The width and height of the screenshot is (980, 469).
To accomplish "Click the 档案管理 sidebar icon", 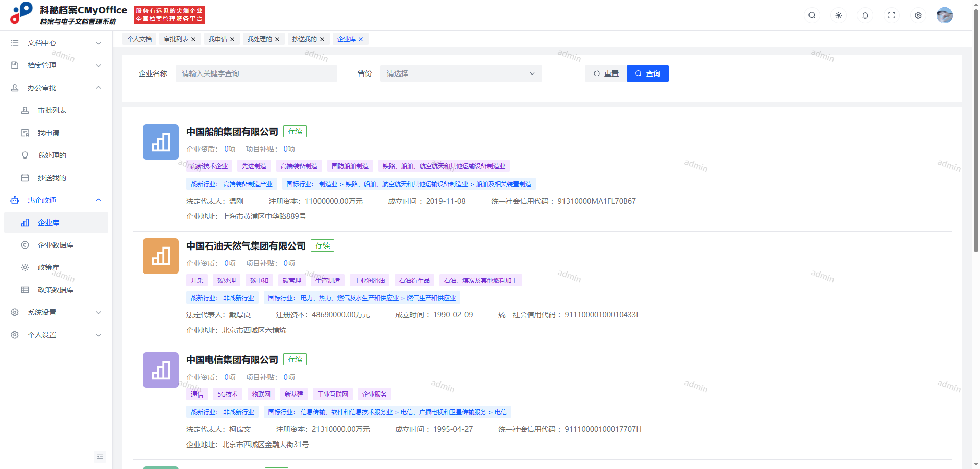I will (15, 65).
